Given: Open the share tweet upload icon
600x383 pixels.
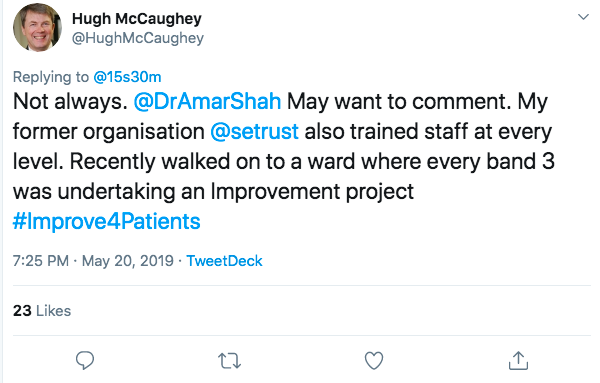Looking at the screenshot, I should tap(518, 360).
